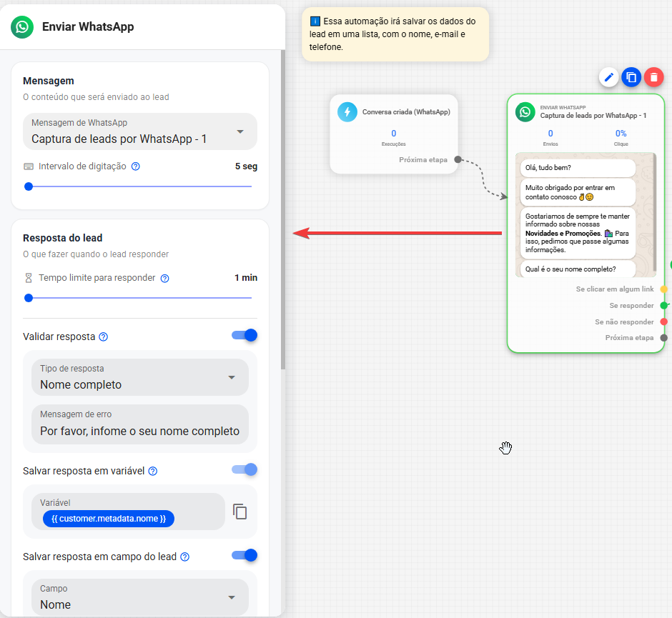Click the Próxima etapa connector on Conversa criada node
Screen dimensions: 672x618
pyautogui.click(x=458, y=160)
